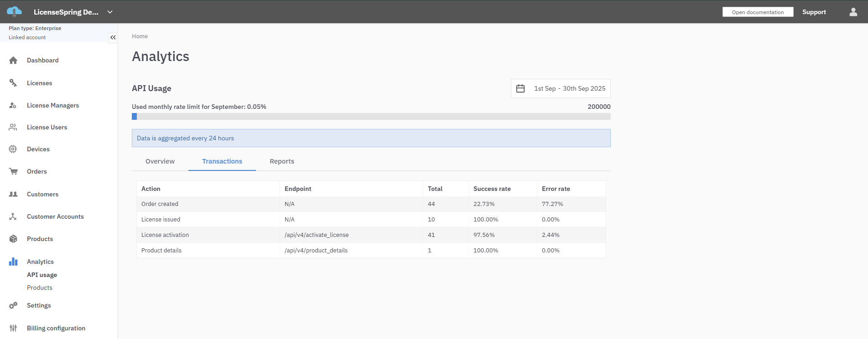Screen dimensions: 868x339
Task: Click the monthly rate limit progress bar
Action: [x=371, y=117]
